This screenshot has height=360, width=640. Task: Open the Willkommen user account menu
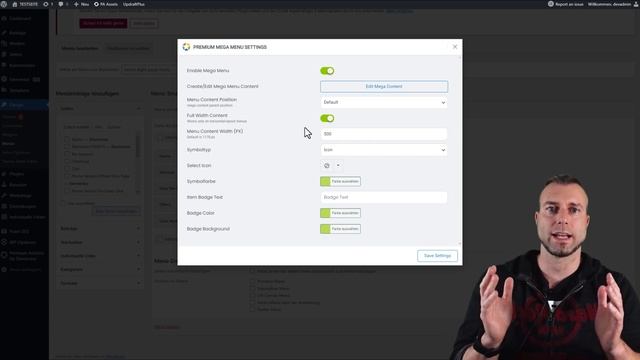coord(612,4)
